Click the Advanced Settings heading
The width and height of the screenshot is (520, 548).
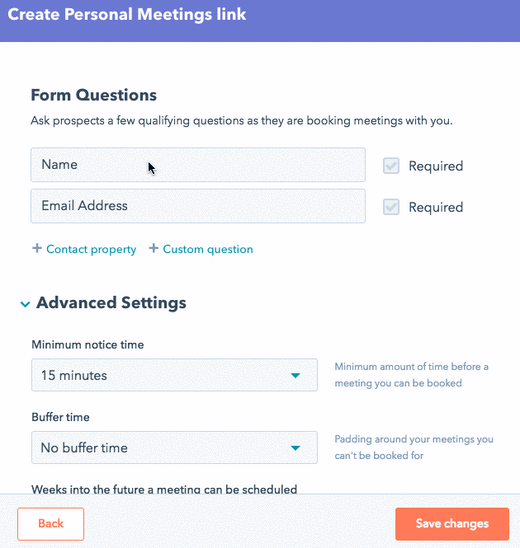point(111,303)
